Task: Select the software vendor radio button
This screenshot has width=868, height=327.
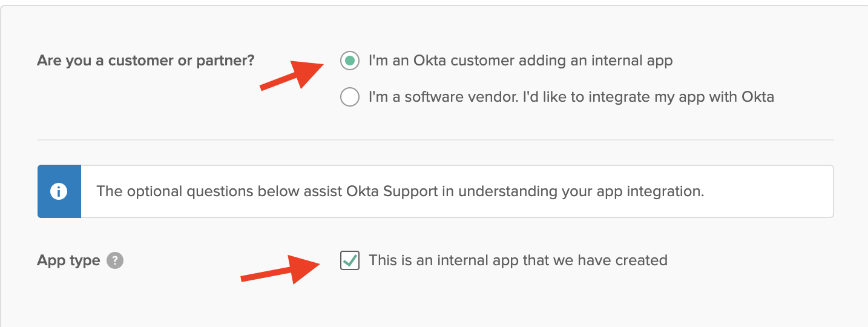Action: [x=349, y=96]
